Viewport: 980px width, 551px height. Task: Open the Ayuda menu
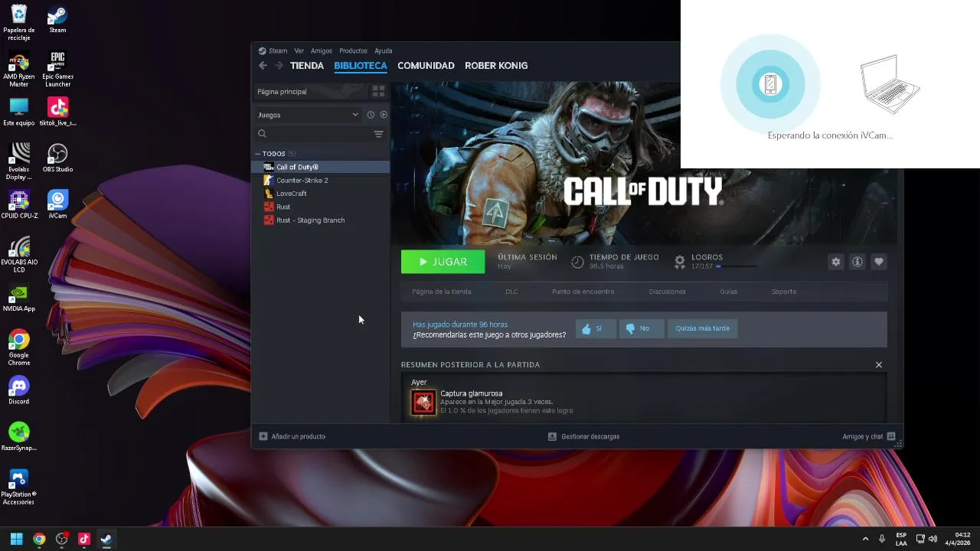[383, 51]
